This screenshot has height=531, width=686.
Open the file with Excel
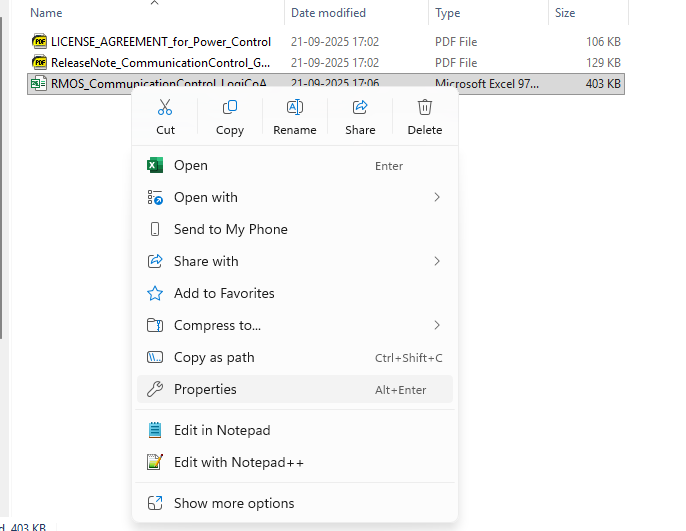click(191, 165)
